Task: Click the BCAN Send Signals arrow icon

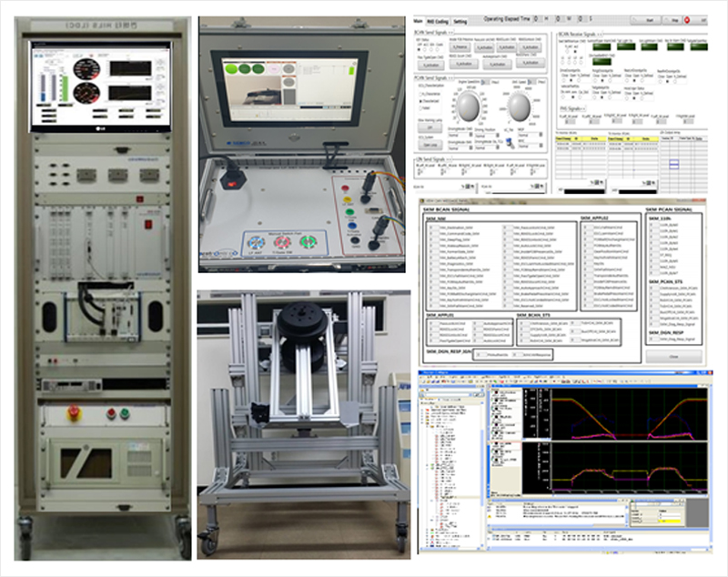Action: pos(450,31)
